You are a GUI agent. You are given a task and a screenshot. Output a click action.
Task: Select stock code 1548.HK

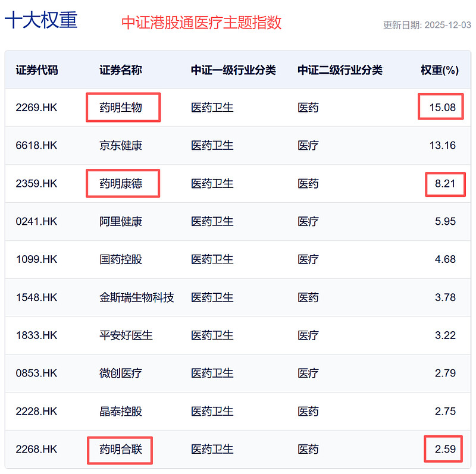[x=36, y=297]
